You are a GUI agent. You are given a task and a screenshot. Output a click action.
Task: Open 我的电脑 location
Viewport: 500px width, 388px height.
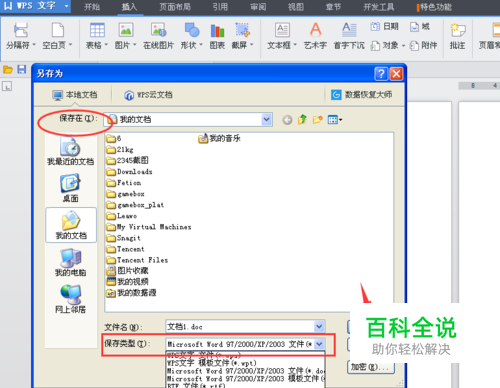(x=70, y=263)
